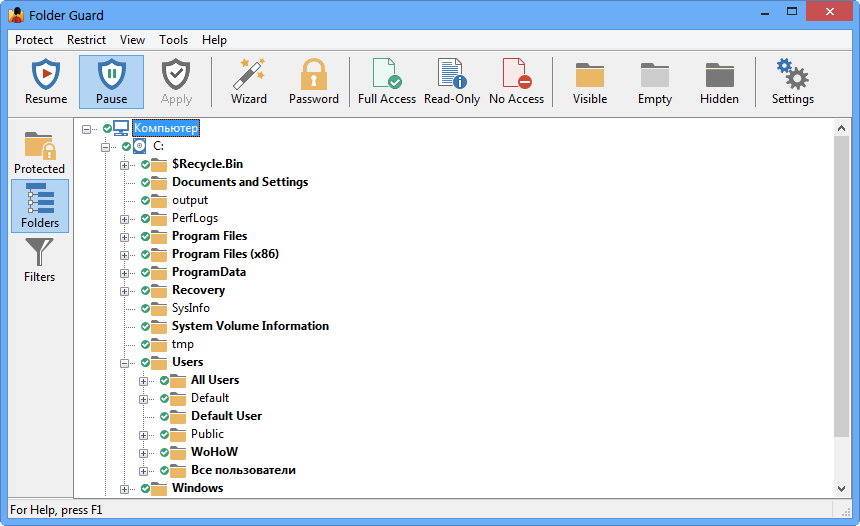The height and width of the screenshot is (526, 860).
Task: Click the vertical scrollbar thumb
Action: [x=841, y=286]
